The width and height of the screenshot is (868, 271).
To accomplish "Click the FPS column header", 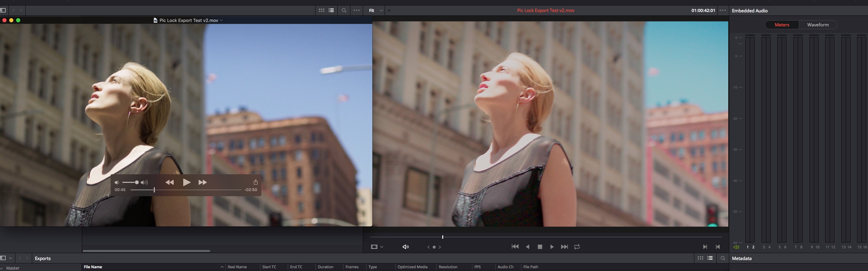I will [x=478, y=267].
